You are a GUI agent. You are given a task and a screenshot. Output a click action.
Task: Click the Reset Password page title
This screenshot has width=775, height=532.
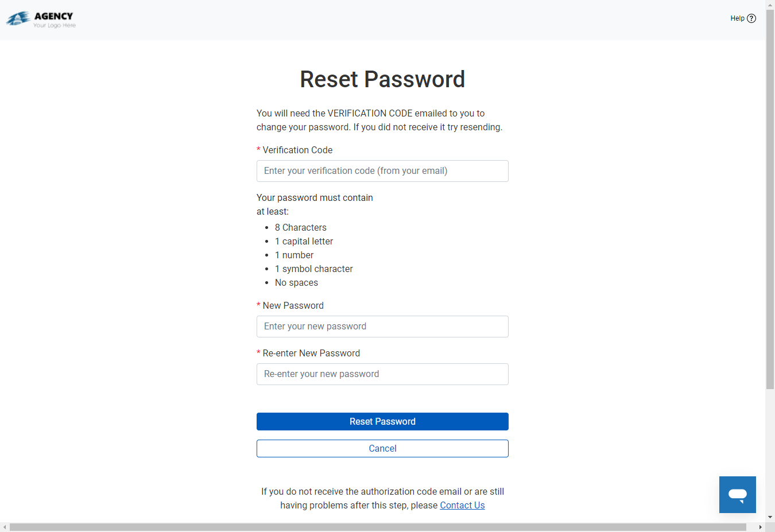click(x=382, y=79)
